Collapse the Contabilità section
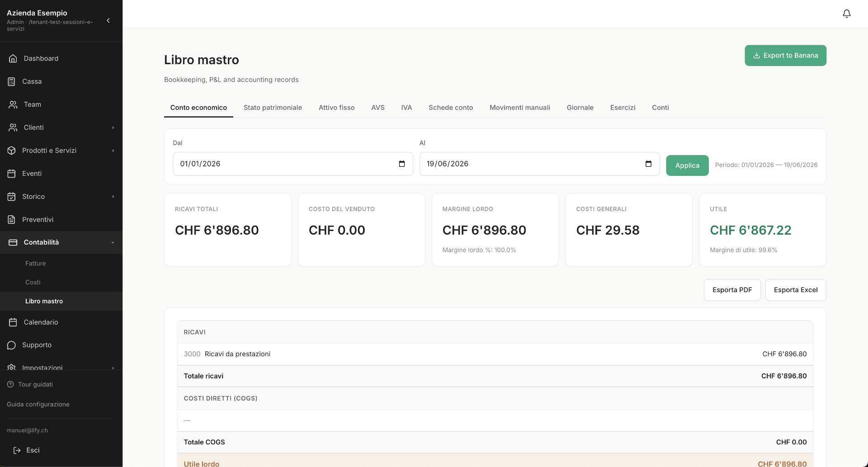868x467 pixels. pyautogui.click(x=113, y=243)
